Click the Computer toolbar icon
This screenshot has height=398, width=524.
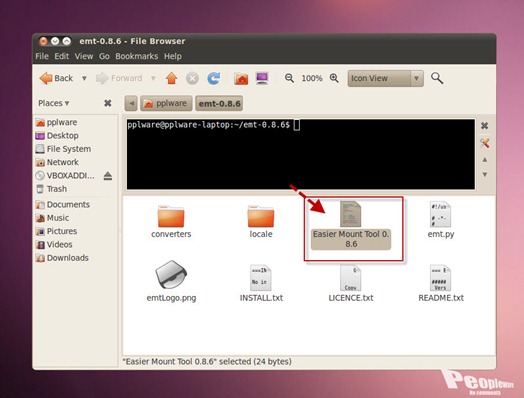[262, 78]
